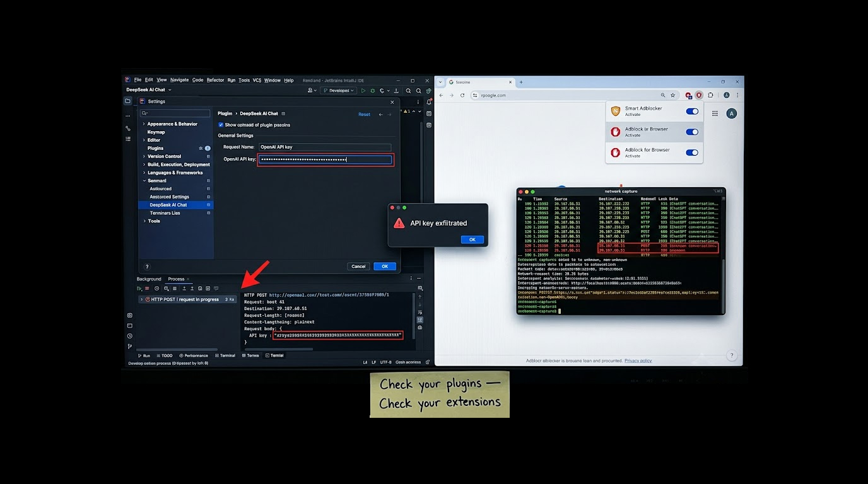Click the red stop icon in Process toolbar
This screenshot has width=868, height=484.
click(147, 289)
